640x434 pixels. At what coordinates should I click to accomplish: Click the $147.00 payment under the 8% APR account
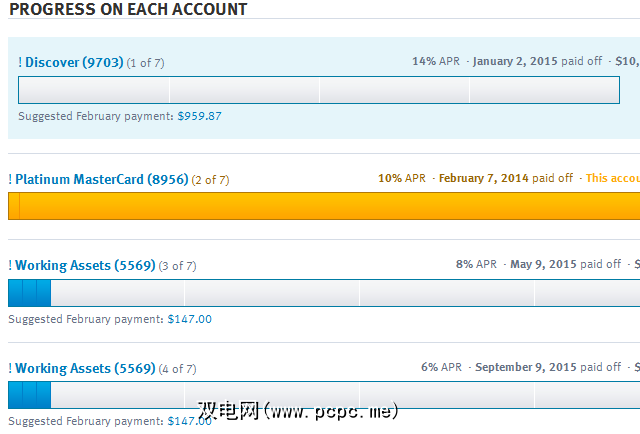pos(189,319)
